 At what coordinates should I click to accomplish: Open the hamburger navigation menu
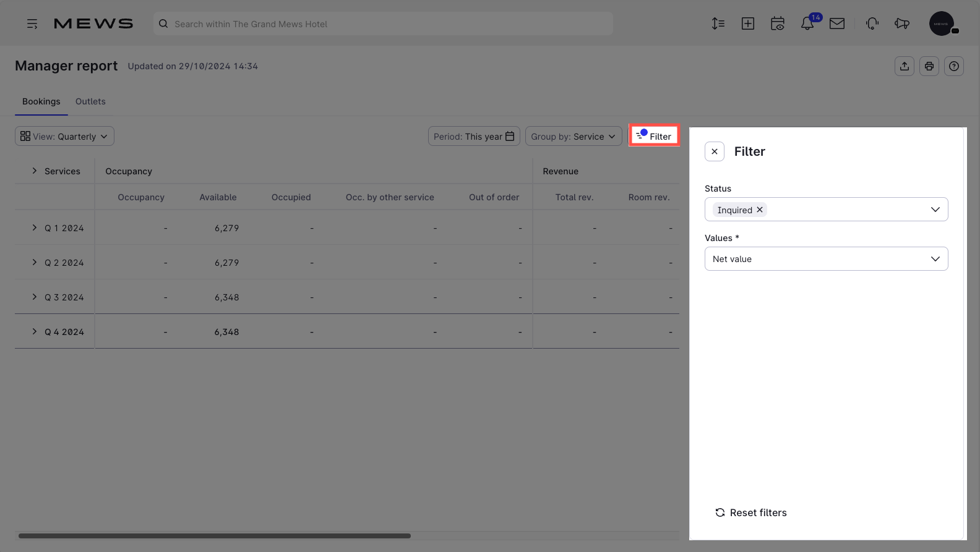[x=32, y=24]
